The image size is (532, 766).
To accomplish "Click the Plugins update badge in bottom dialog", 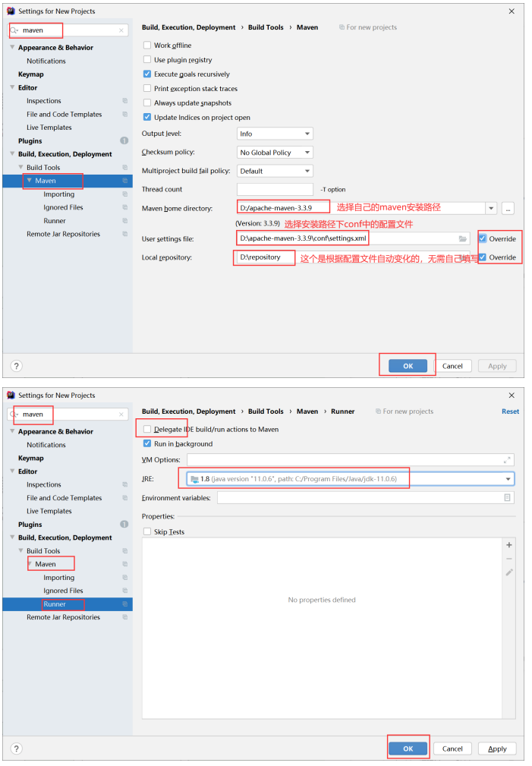I will (124, 524).
